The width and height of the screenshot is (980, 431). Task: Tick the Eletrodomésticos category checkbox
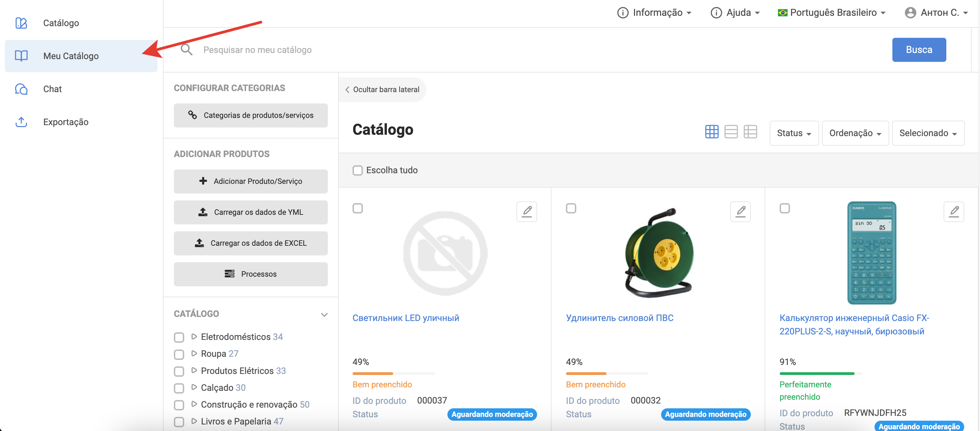point(179,337)
